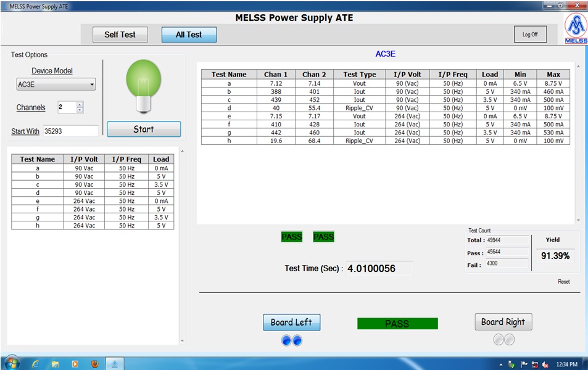588x370 pixels.
Task: Click the Log Off button
Action: [x=530, y=34]
